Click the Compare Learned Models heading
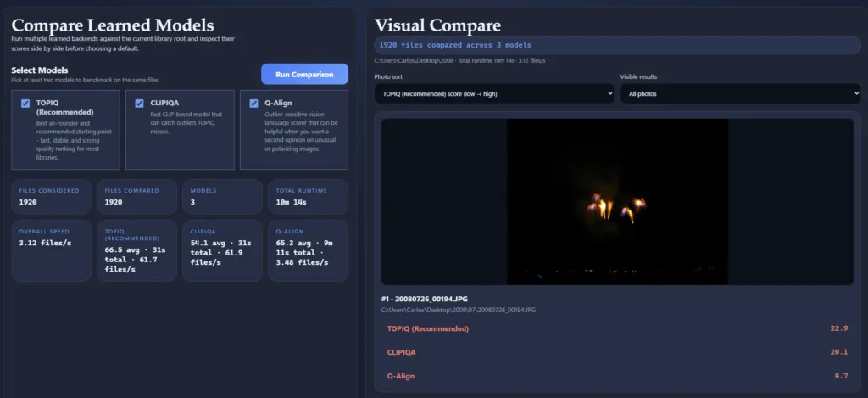 pyautogui.click(x=113, y=25)
